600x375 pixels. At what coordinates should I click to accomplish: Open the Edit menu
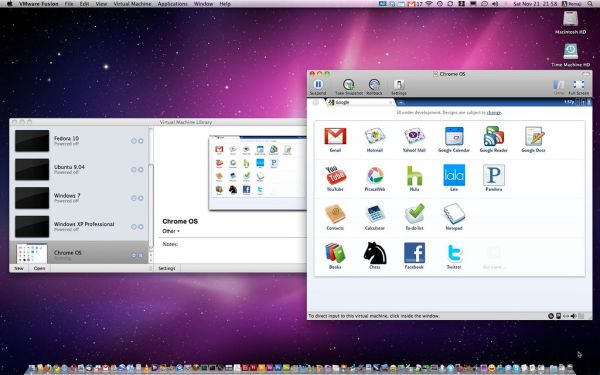(85, 4)
